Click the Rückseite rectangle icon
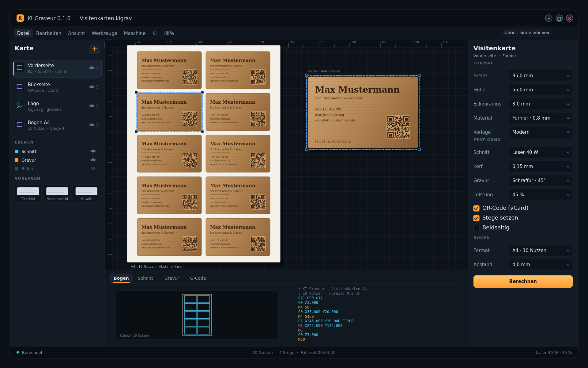This screenshot has width=588, height=368. pos(20,86)
